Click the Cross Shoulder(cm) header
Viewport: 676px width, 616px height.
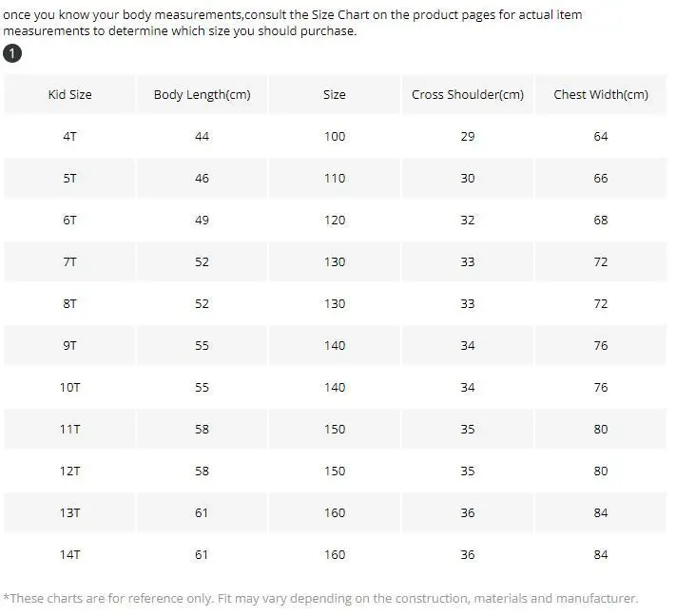click(x=467, y=95)
